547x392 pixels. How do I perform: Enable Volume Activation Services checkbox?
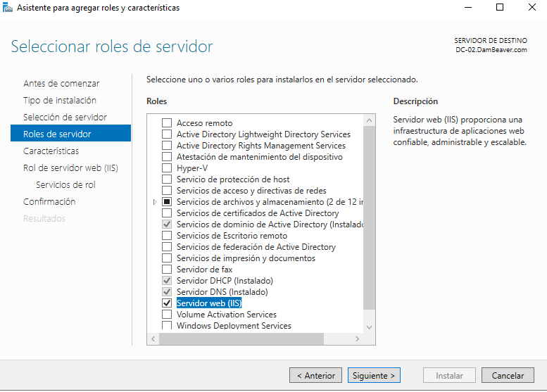tap(167, 314)
